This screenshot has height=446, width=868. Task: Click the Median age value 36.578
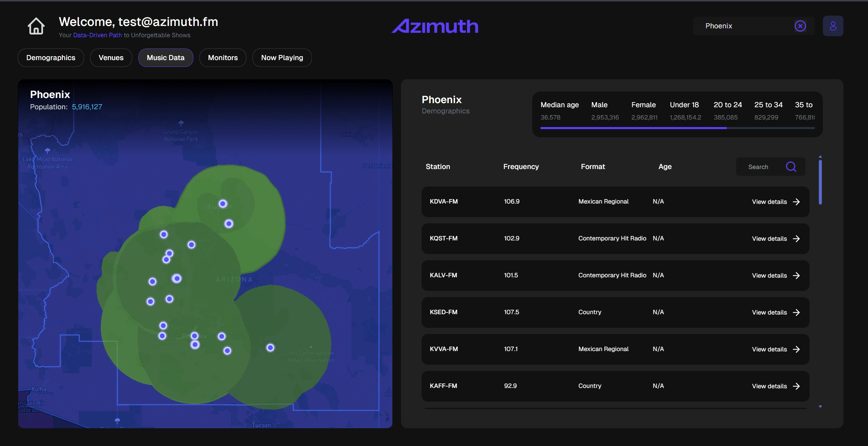point(550,117)
